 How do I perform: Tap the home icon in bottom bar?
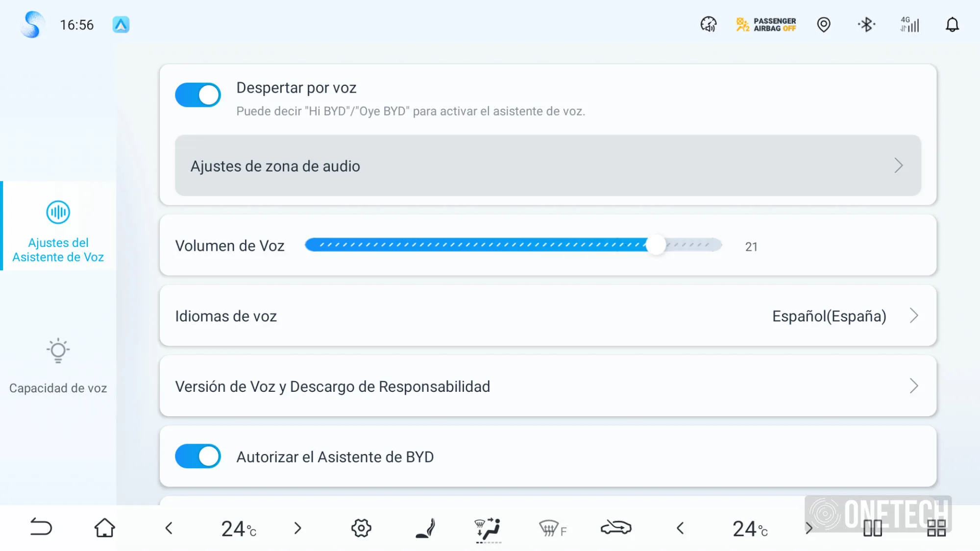[x=104, y=528]
